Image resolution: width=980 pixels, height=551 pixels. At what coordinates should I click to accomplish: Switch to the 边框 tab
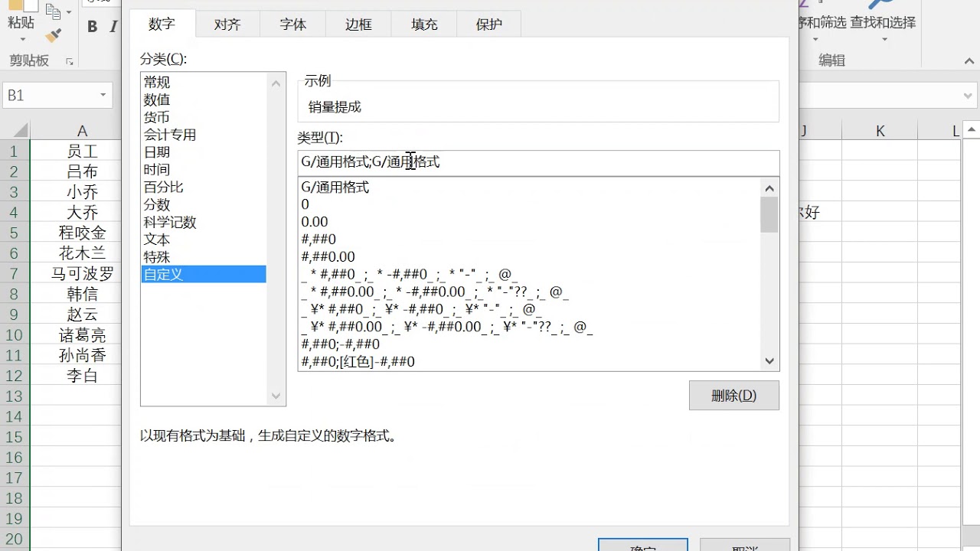pos(358,24)
